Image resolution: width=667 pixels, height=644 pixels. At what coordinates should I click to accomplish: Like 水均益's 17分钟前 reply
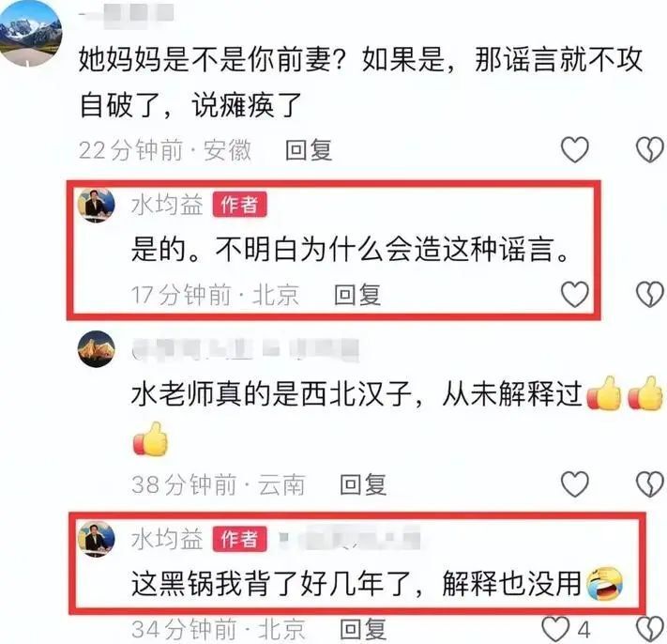(575, 294)
